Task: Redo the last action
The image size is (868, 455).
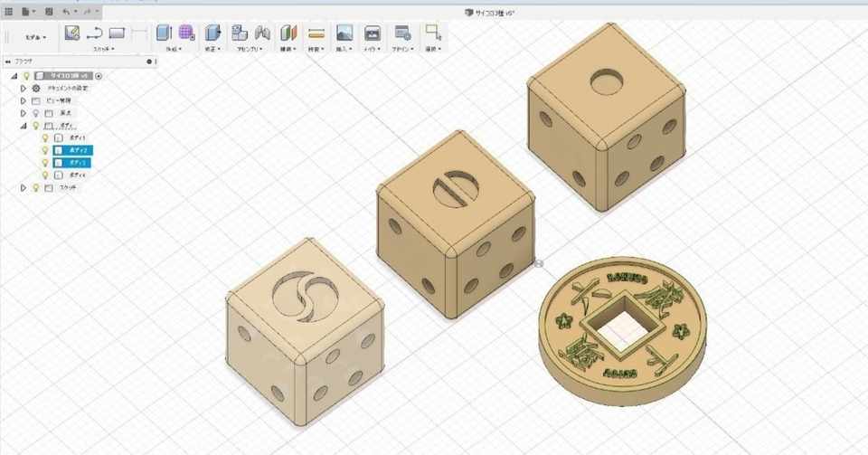Action: click(88, 11)
